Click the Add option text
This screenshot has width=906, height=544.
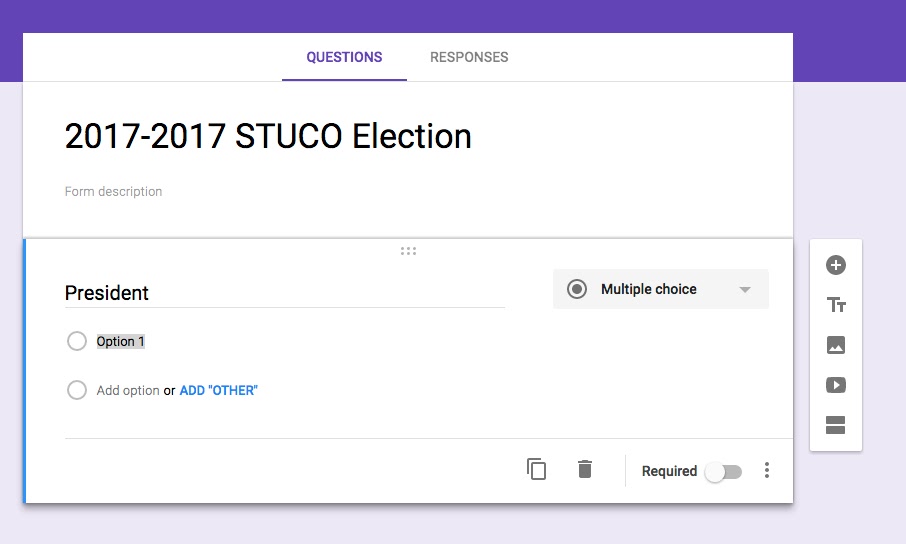point(128,391)
